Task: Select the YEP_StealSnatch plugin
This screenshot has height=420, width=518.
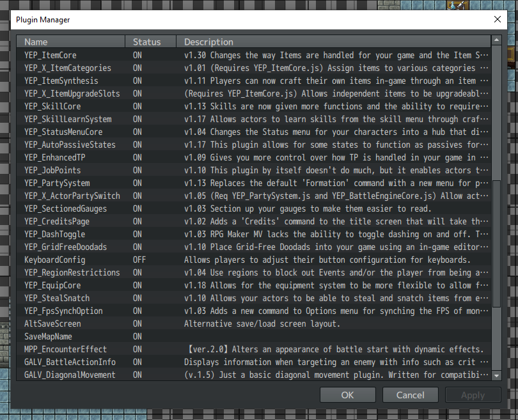Action: point(254,298)
